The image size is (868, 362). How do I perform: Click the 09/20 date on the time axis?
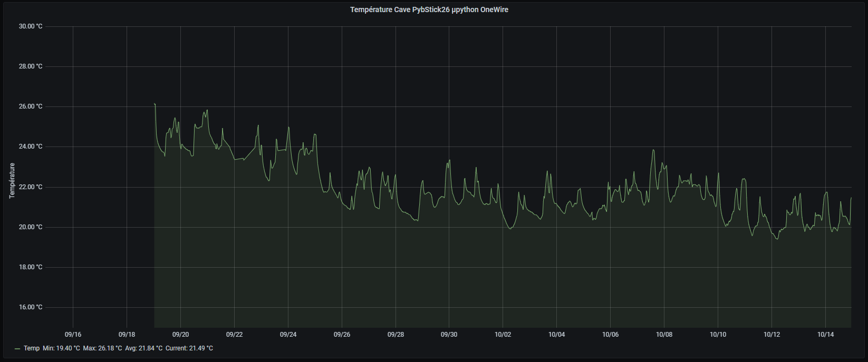tap(180, 335)
